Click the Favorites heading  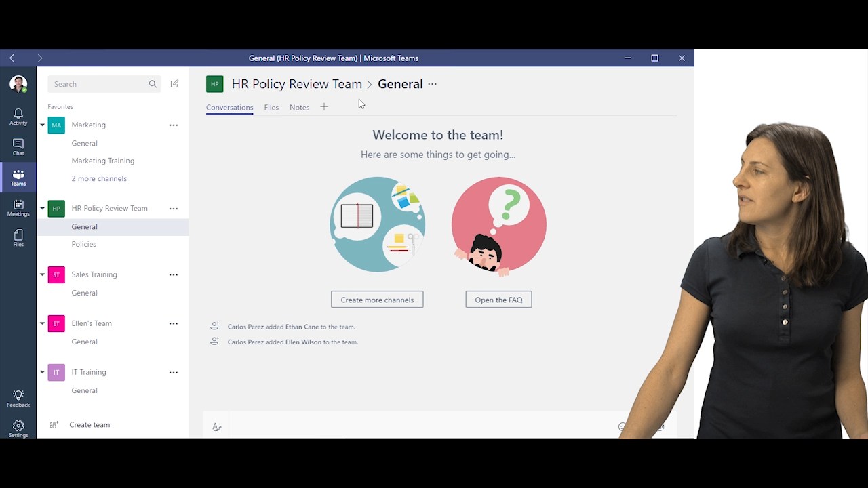[x=60, y=107]
